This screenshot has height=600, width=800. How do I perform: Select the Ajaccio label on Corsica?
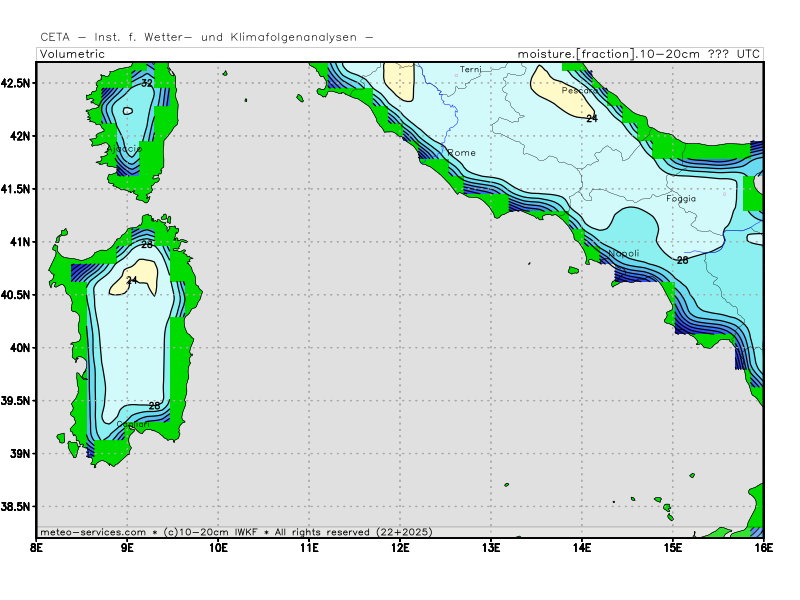click(x=124, y=149)
